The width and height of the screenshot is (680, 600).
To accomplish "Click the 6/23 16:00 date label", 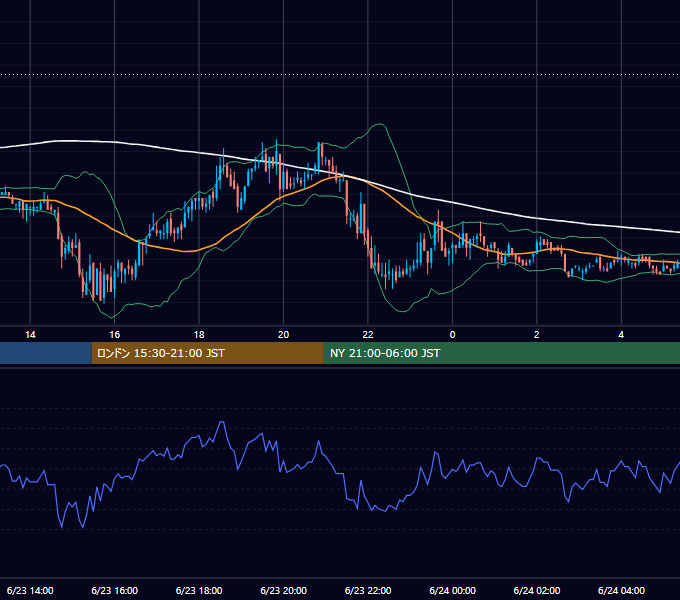I will (x=114, y=590).
